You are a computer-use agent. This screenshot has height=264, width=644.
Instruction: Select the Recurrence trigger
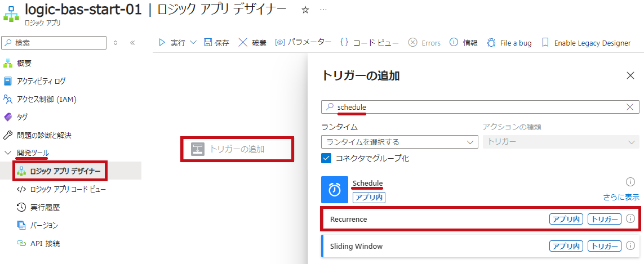480,219
